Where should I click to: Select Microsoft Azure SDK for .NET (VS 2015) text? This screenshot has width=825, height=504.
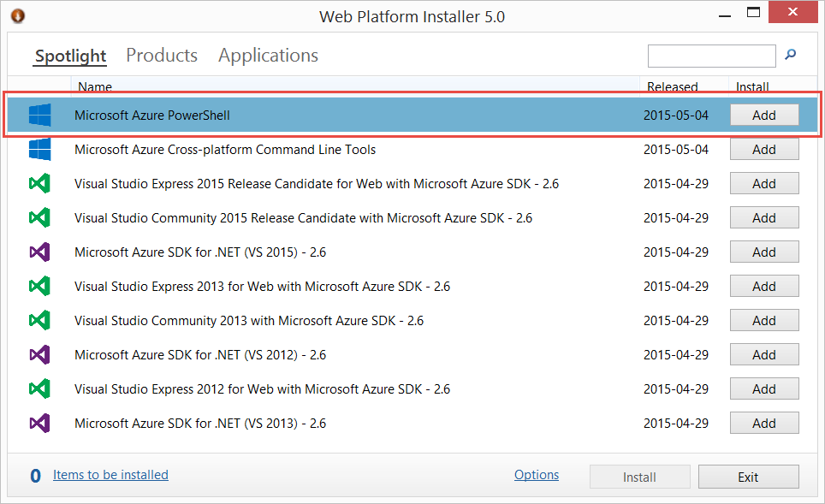coord(200,252)
